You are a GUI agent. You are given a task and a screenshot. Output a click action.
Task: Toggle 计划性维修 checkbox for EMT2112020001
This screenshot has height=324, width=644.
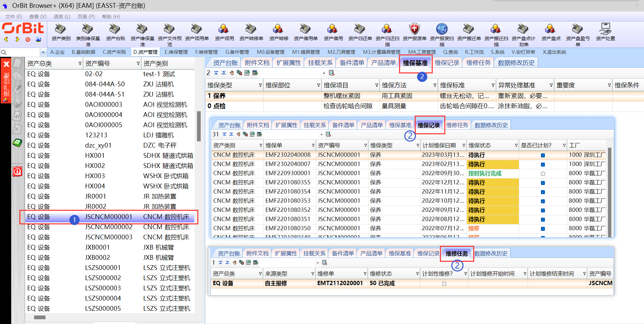point(444,284)
